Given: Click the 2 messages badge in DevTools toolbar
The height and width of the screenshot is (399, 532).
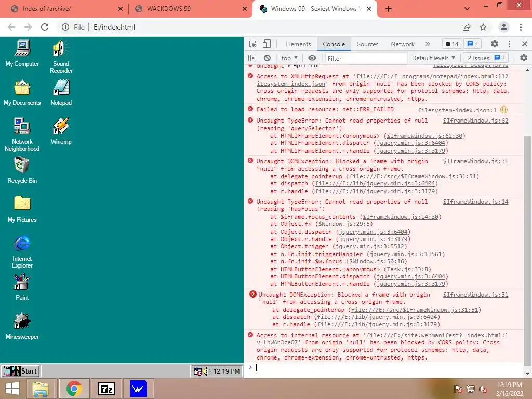Looking at the screenshot, I should tap(473, 44).
